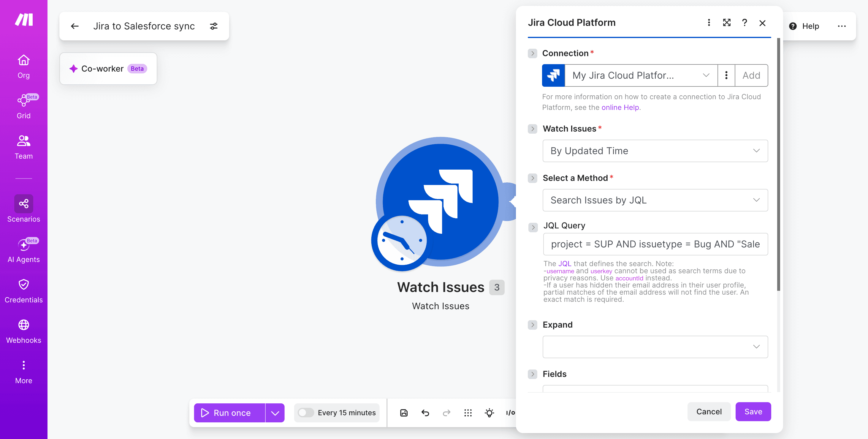Viewport: 868px width, 439px height.
Task: Click the Every 15 minutes schedule label
Action: pyautogui.click(x=346, y=413)
